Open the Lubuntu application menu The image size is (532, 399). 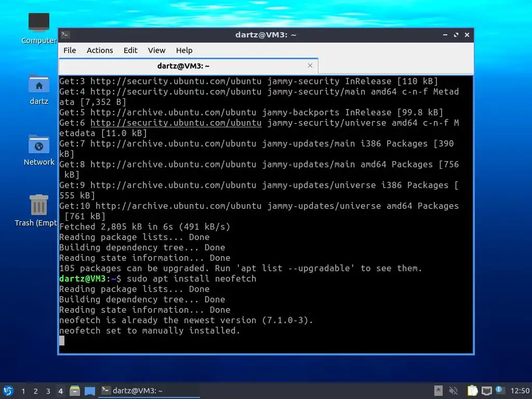[x=8, y=391]
